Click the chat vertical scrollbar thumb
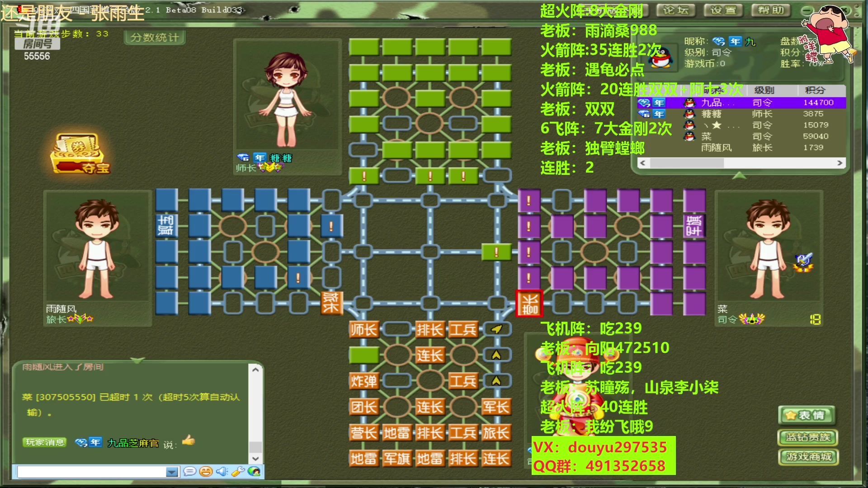The height and width of the screenshot is (488, 868). [x=255, y=447]
